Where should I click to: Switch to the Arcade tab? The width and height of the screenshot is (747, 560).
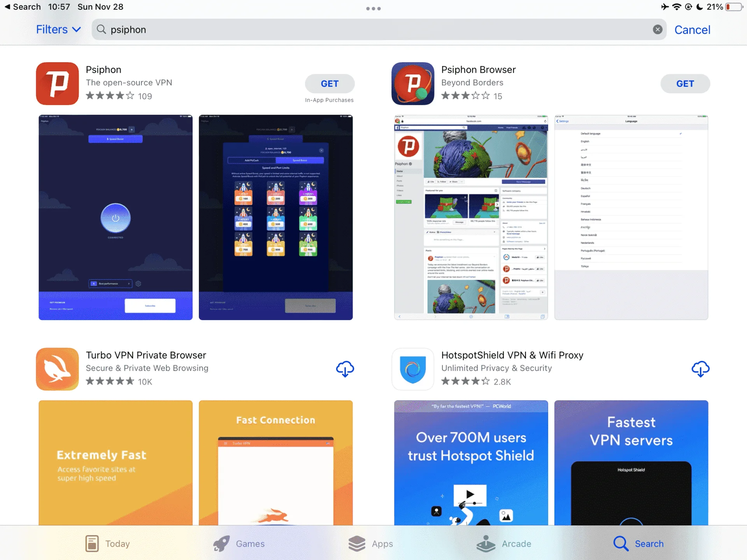click(504, 544)
